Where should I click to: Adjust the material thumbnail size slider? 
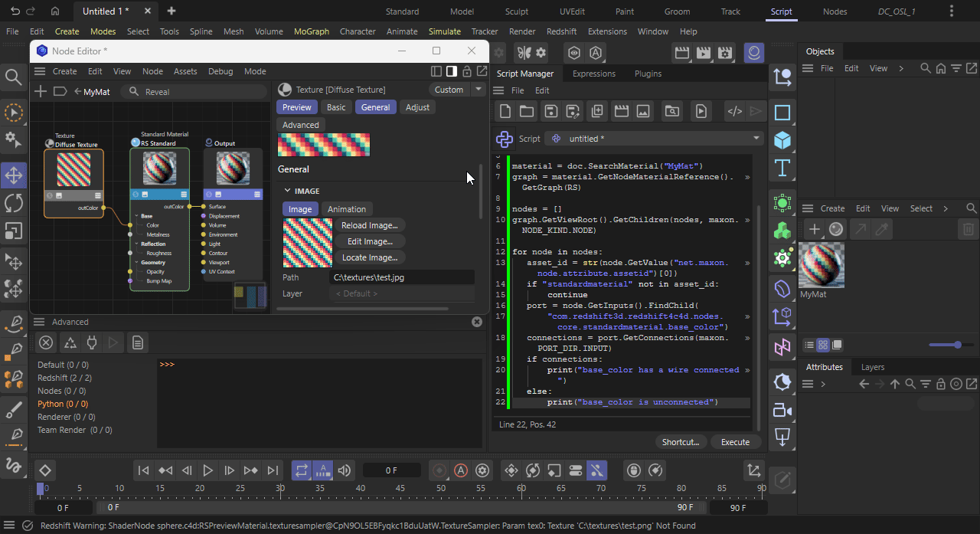(957, 345)
